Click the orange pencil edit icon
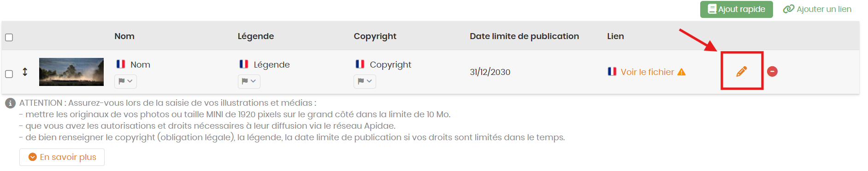The height and width of the screenshot is (171, 868). click(x=741, y=71)
